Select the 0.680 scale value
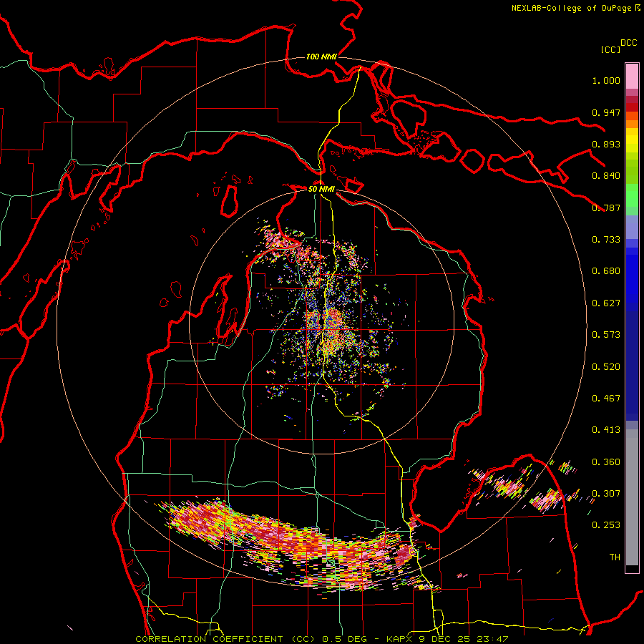Screen dimensions: 644x644 (x=606, y=271)
